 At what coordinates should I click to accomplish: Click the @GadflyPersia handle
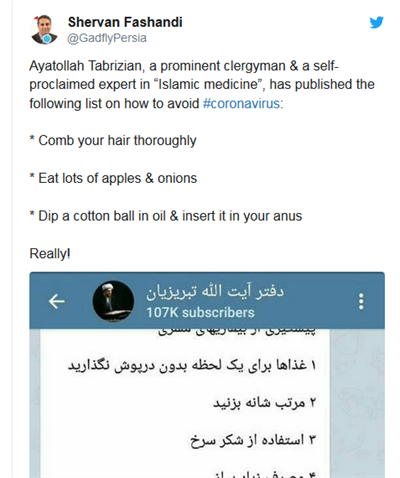[x=107, y=38]
